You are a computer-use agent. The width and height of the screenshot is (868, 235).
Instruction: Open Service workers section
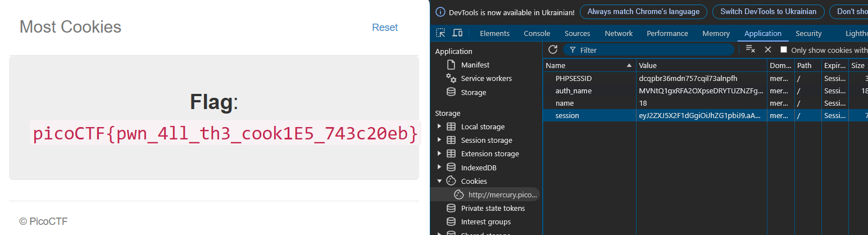486,79
